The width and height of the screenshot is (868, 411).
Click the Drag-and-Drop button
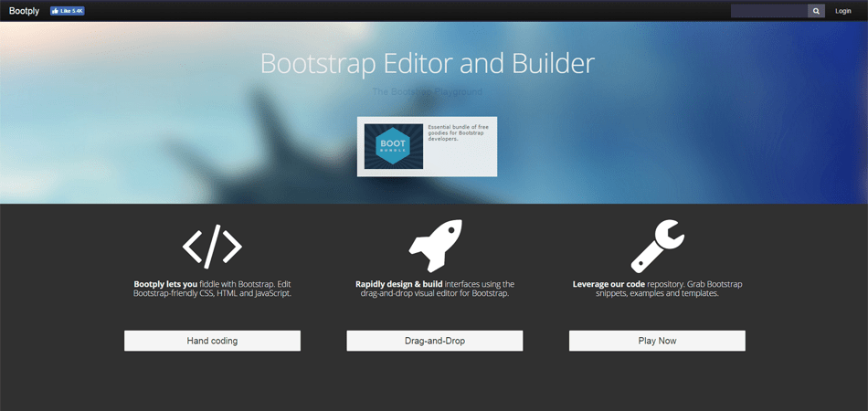pyautogui.click(x=435, y=341)
